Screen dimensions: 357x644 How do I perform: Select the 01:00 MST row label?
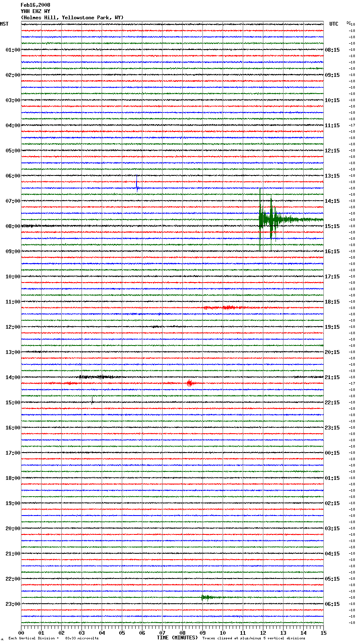coord(13,50)
